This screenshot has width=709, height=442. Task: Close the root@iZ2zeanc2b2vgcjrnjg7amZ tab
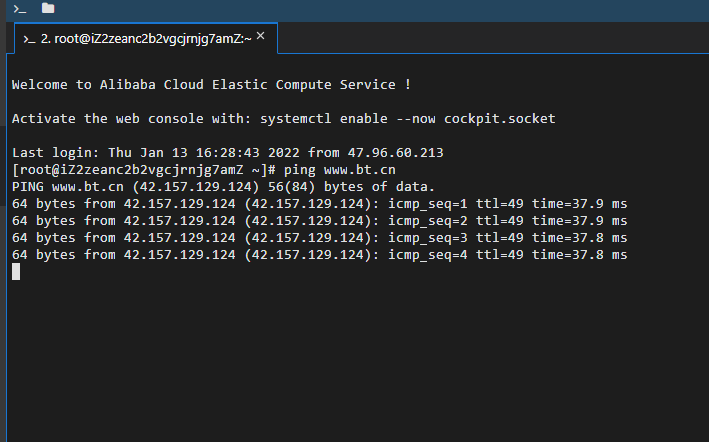(x=260, y=36)
